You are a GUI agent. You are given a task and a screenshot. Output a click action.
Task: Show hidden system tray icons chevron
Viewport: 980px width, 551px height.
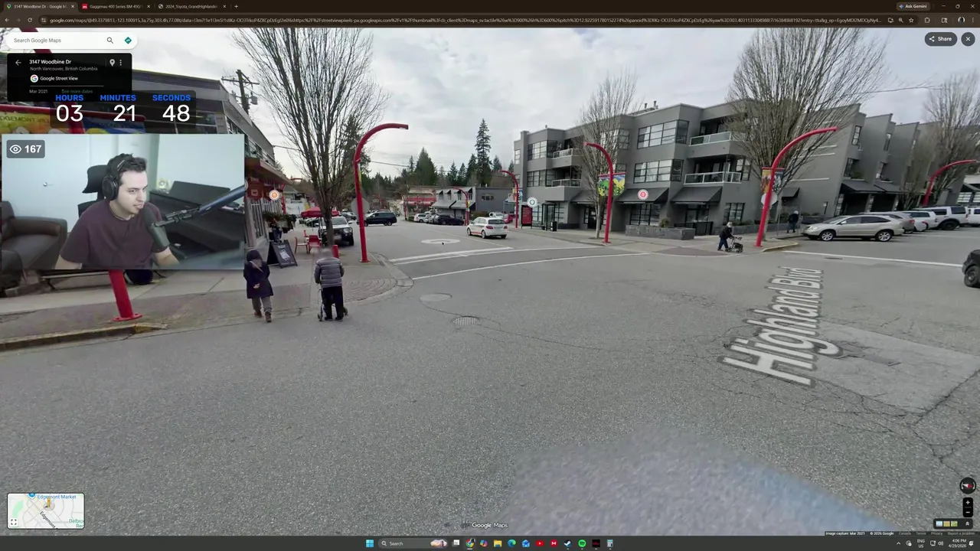tap(898, 543)
